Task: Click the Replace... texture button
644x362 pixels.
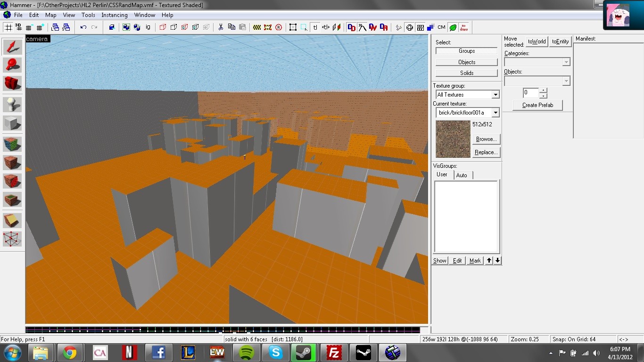Action: pyautogui.click(x=486, y=152)
